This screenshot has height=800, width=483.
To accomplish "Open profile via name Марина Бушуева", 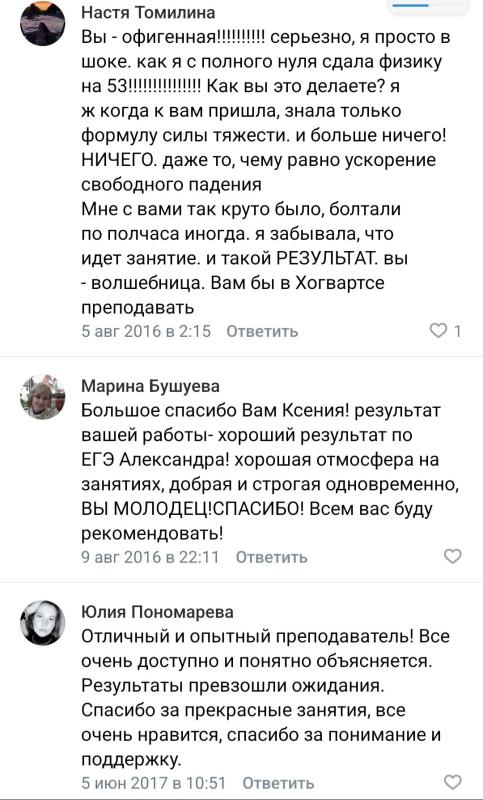I will (150, 386).
